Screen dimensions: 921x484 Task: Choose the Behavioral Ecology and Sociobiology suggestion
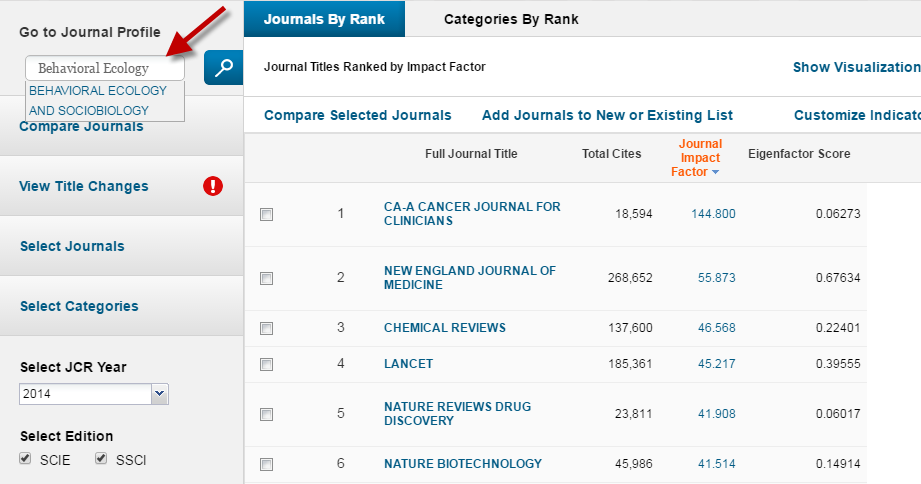(105, 100)
